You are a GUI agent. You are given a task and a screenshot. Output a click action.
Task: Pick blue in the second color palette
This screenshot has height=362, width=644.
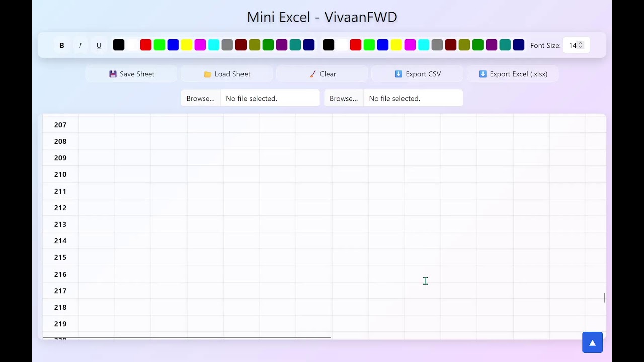click(x=383, y=45)
